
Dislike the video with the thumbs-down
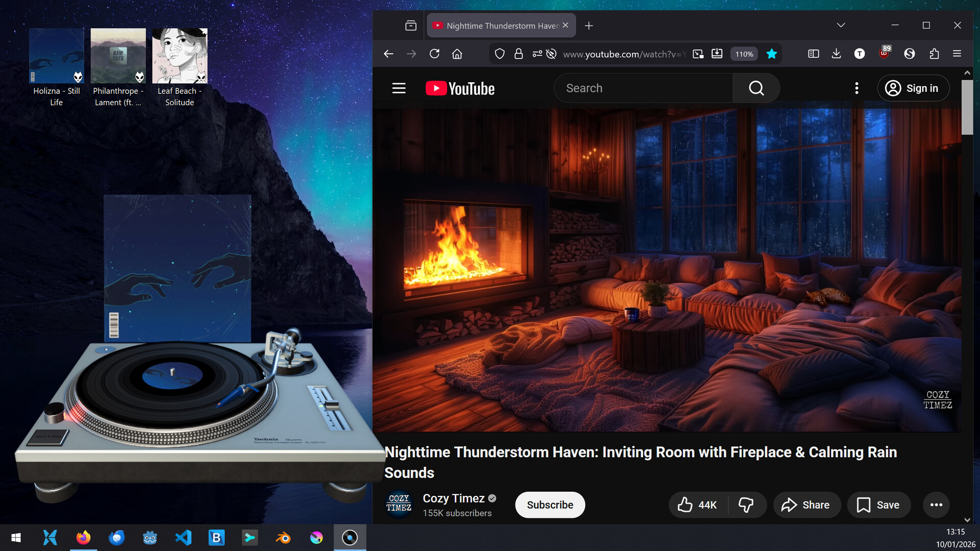pos(746,505)
